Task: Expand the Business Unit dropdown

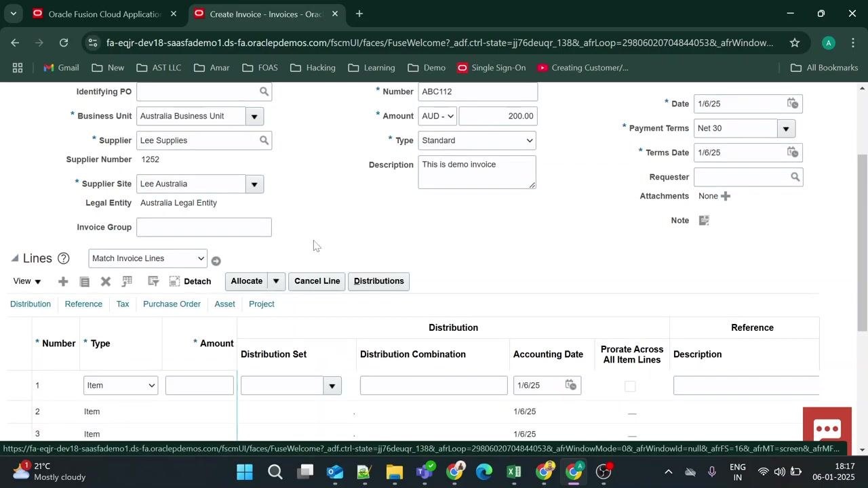Action: click(255, 116)
